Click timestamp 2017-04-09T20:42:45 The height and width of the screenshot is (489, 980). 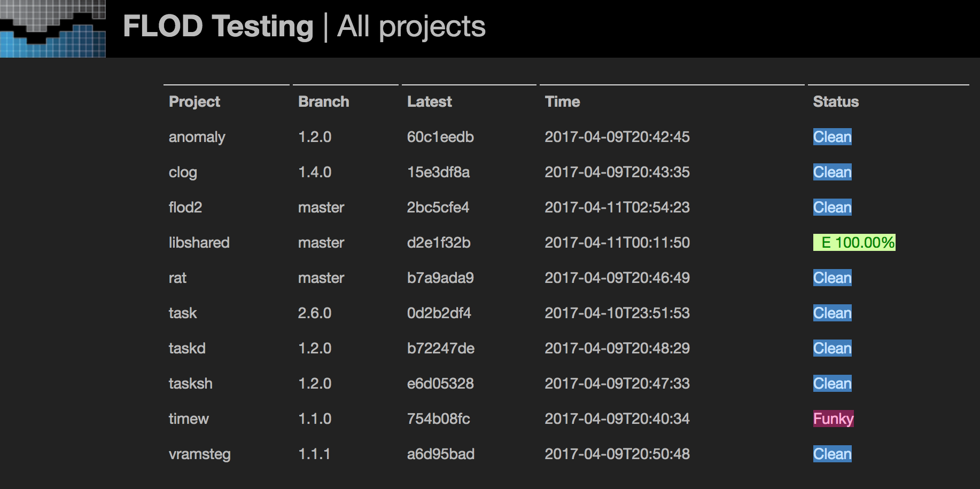617,137
